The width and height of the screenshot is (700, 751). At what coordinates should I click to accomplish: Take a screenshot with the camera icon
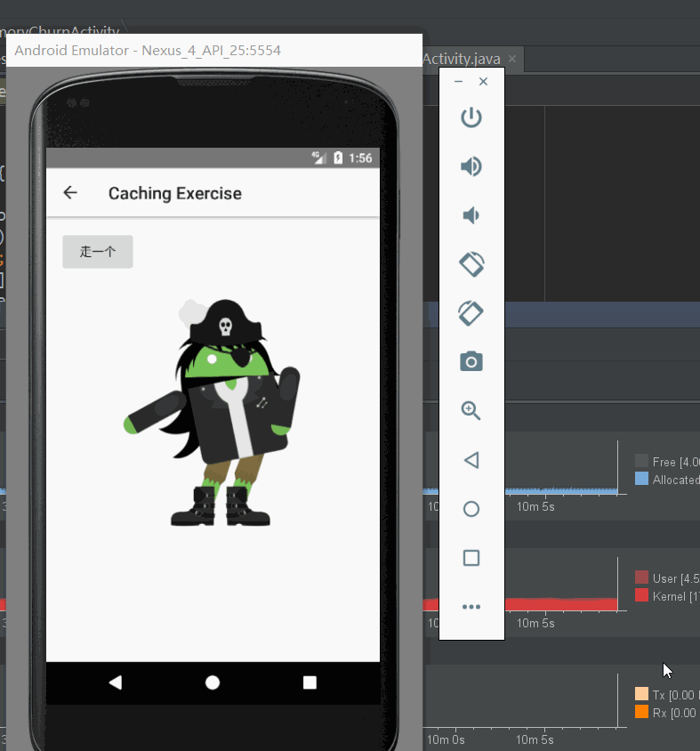coord(471,361)
